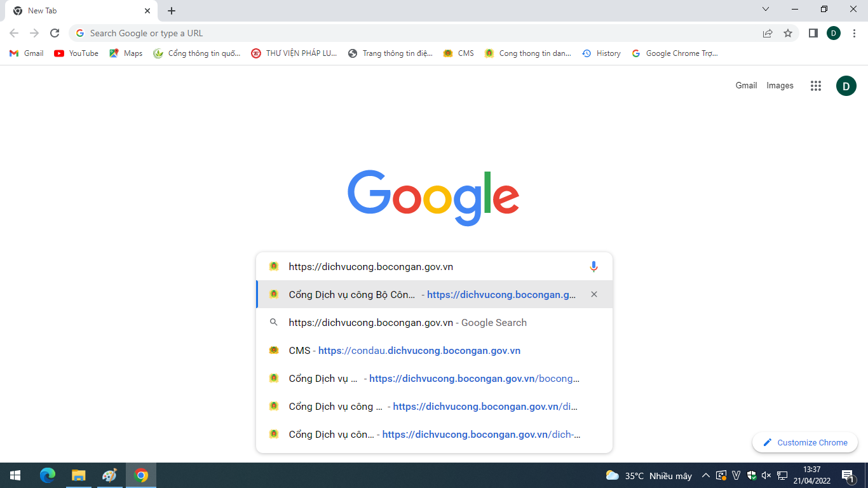
Task: Select the Google Search suggestion row
Action: coord(434,322)
